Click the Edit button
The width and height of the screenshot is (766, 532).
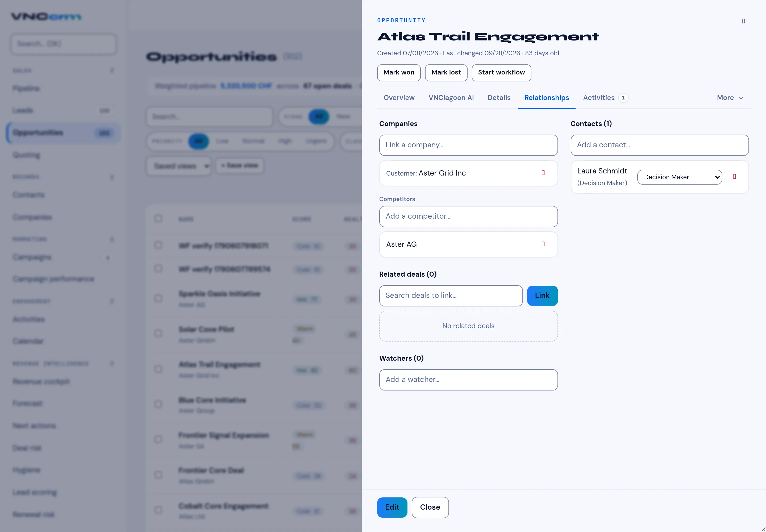click(x=392, y=507)
